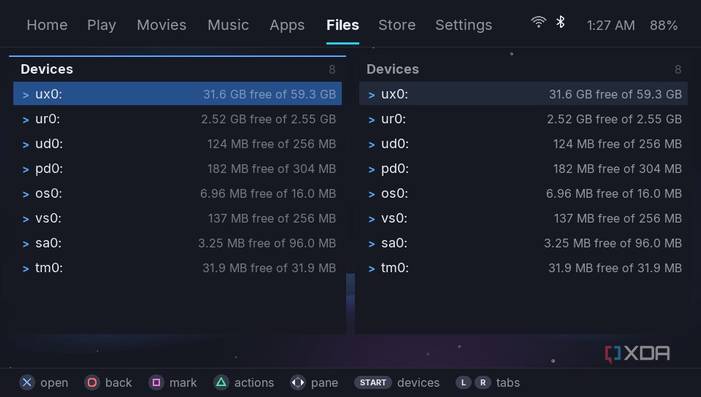Click the item count 8 in left pane

tap(332, 70)
